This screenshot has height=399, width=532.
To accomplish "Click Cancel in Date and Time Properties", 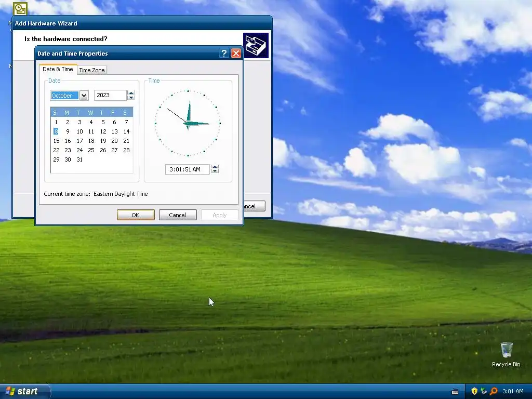I will pos(178,215).
